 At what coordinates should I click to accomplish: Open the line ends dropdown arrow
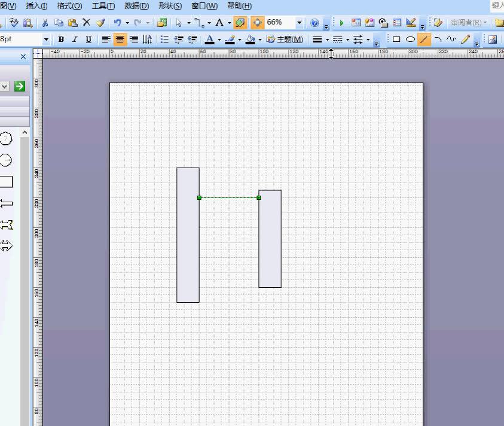[368, 39]
